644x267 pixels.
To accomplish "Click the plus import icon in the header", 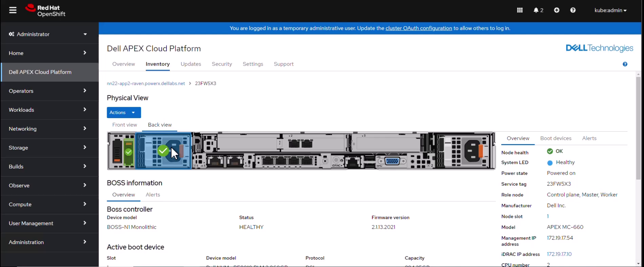I will click(557, 10).
